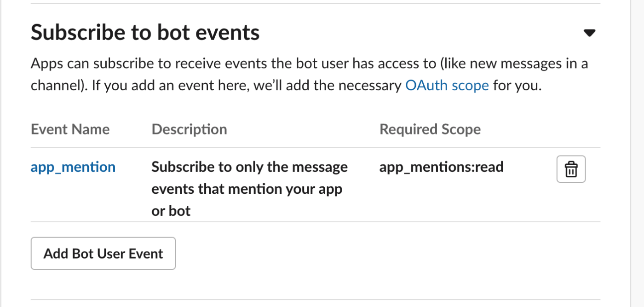Click the words 'or bot' in the description
The image size is (644, 307).
171,211
